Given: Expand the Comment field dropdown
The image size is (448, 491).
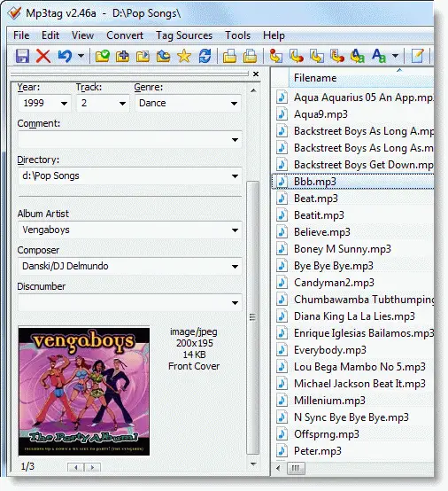Looking at the screenshot, I should point(235,140).
